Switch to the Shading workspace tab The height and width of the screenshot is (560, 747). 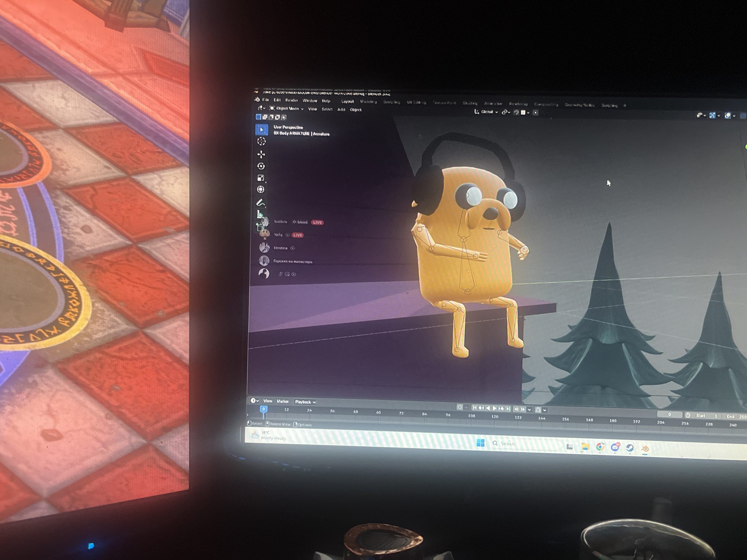470,103
